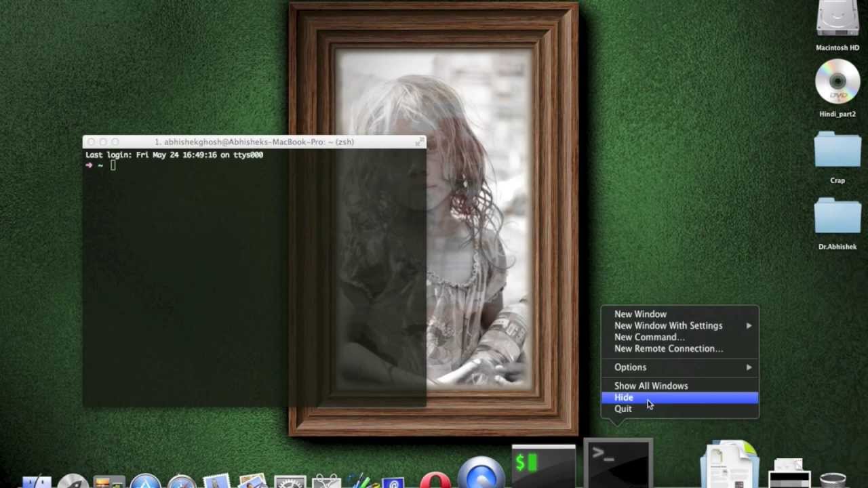The image size is (868, 488).
Task: Expand the Options submenu
Action: pos(680,367)
